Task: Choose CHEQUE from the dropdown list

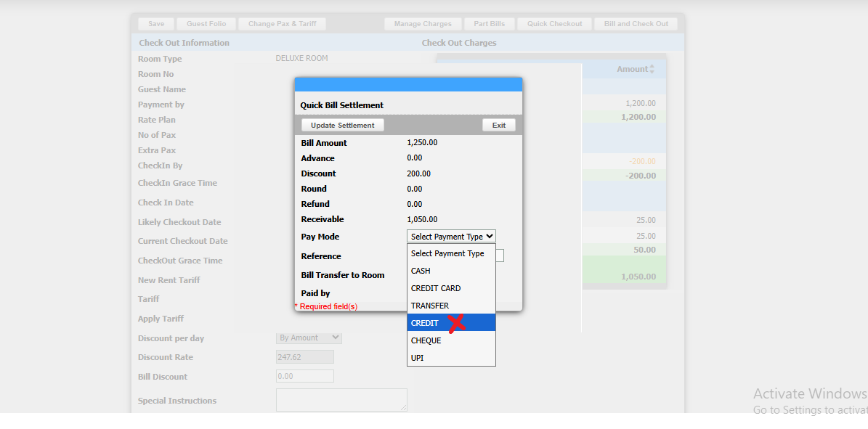Action: 426,340
